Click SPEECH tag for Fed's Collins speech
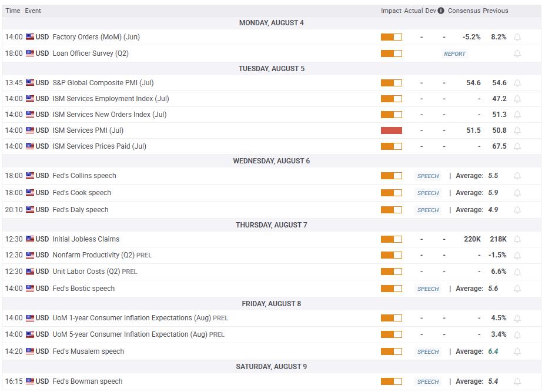Image resolution: width=542 pixels, height=392 pixels. (428, 176)
